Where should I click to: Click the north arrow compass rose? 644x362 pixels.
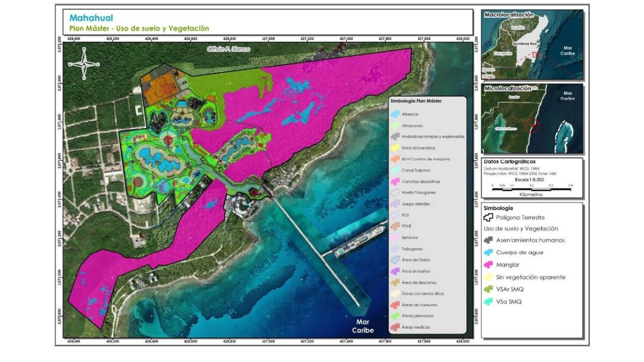84,63
